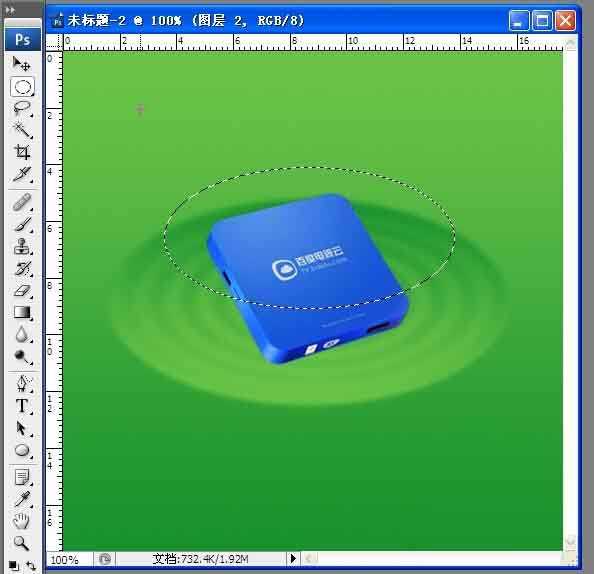The height and width of the screenshot is (574, 594).
Task: Click the blue box in canvas
Action: point(308,278)
